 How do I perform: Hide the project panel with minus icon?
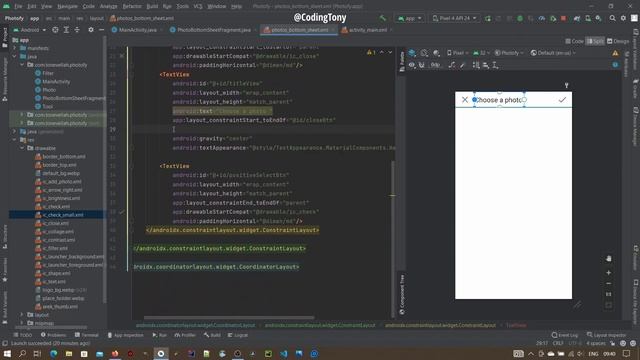click(x=101, y=30)
